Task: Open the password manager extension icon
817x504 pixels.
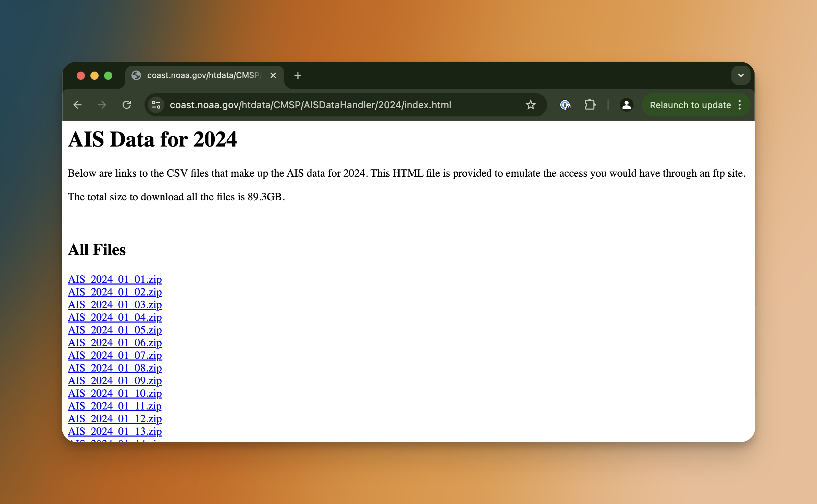Action: (x=565, y=105)
